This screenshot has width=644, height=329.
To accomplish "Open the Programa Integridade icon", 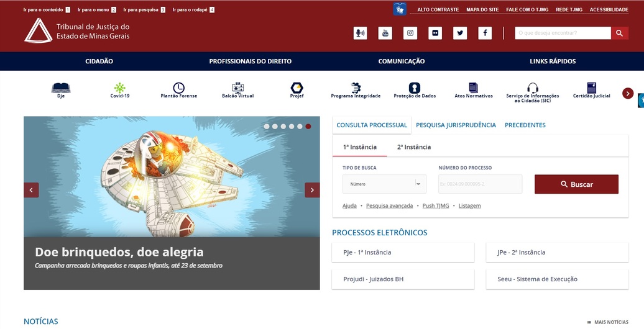I will click(356, 88).
